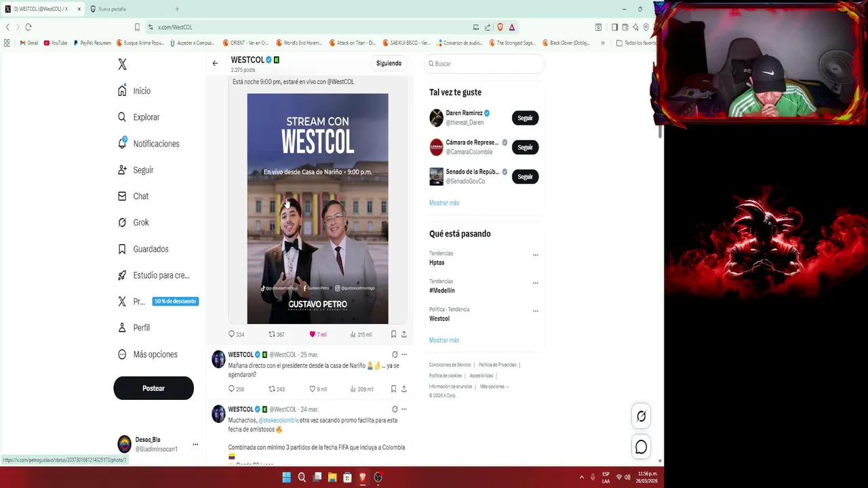
Task: Open Explorar in the sidebar
Action: (138, 117)
